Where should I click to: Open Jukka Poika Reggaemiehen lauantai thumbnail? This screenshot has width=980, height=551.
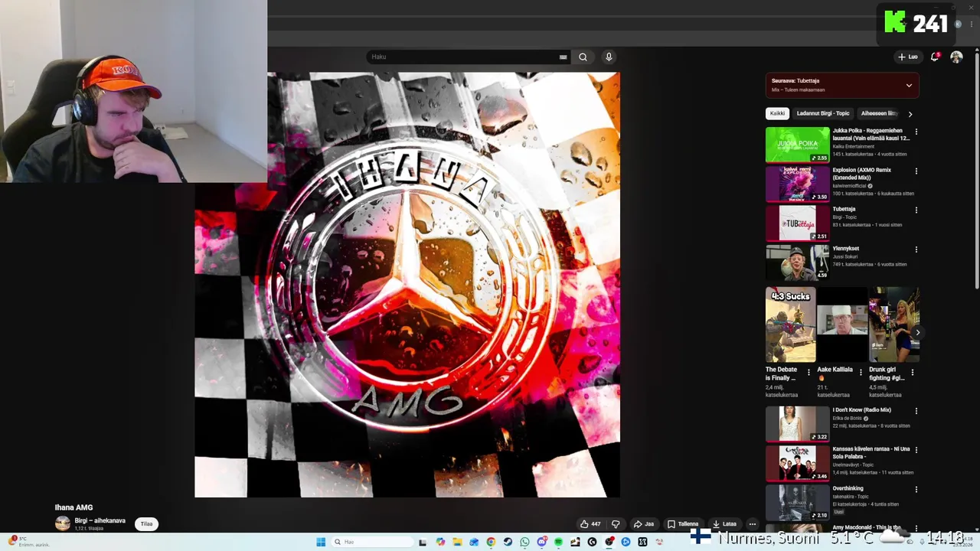coord(797,145)
